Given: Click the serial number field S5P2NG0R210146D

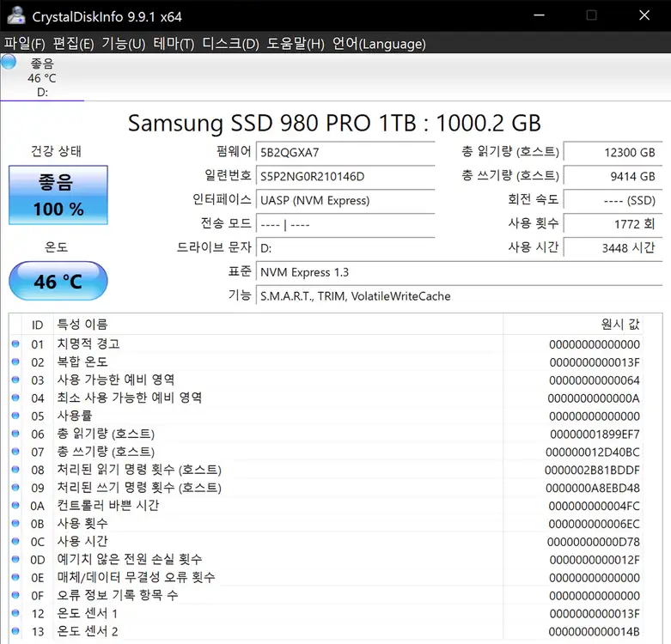Looking at the screenshot, I should coord(345,176).
